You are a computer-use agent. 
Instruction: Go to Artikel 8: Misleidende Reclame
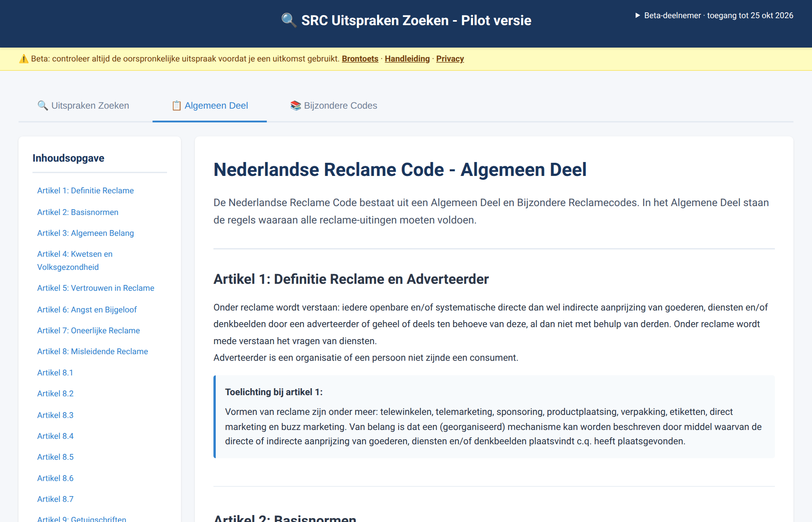tap(92, 351)
